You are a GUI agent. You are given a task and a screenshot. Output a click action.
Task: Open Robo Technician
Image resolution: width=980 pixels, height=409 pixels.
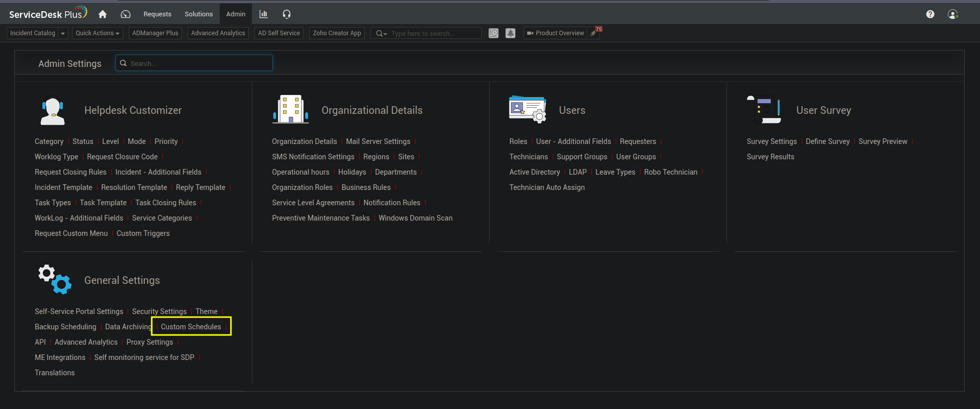(x=670, y=172)
